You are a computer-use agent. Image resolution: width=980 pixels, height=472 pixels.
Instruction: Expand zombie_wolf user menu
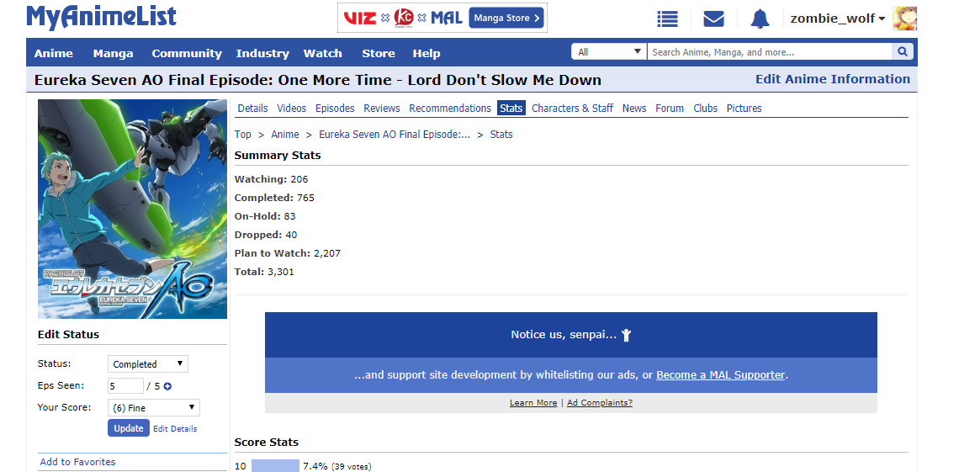837,19
